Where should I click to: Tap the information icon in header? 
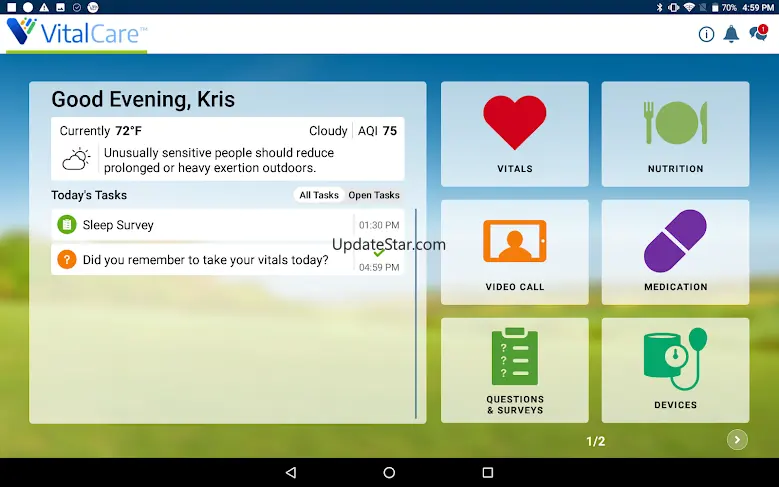(x=706, y=34)
